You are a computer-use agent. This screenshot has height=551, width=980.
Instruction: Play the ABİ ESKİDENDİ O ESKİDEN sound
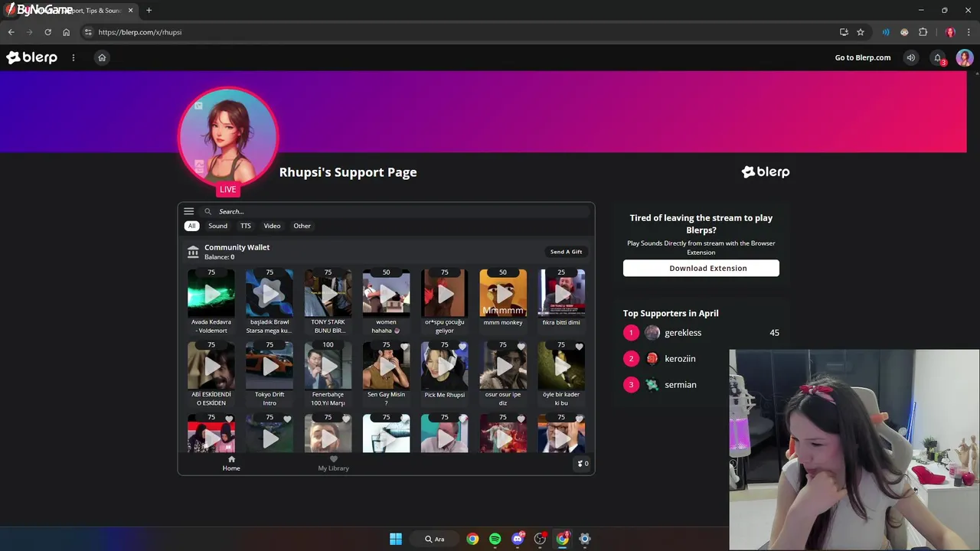211,366
